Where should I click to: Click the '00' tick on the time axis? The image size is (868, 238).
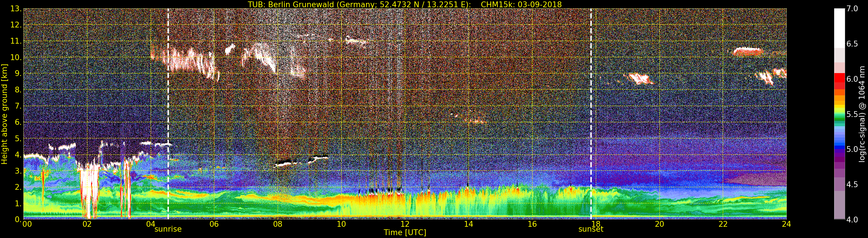[x=27, y=224]
